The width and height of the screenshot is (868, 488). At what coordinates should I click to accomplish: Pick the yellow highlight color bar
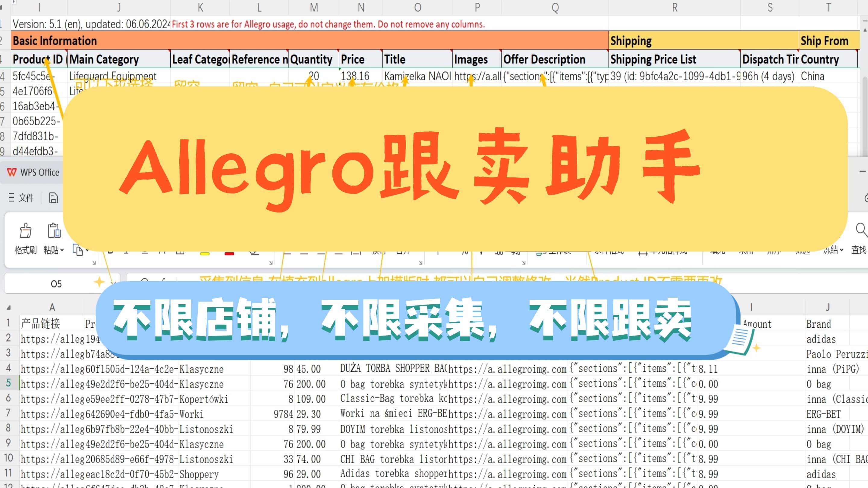coord(205,254)
